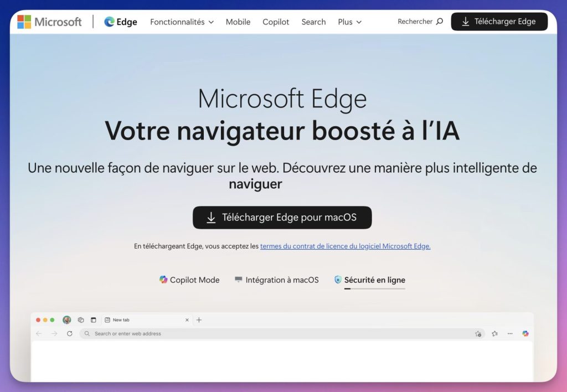The height and width of the screenshot is (392, 567).
Task: Open the Mobile menu item
Action: coord(238,22)
